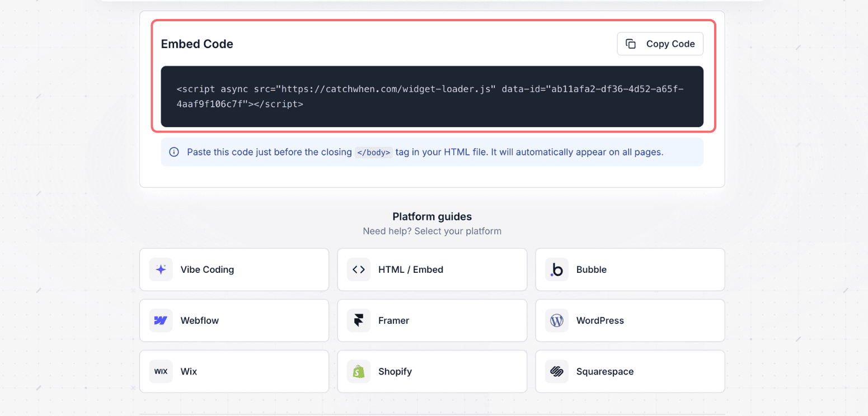The image size is (868, 416).
Task: Click the copy icon in Copy Code
Action: (631, 44)
